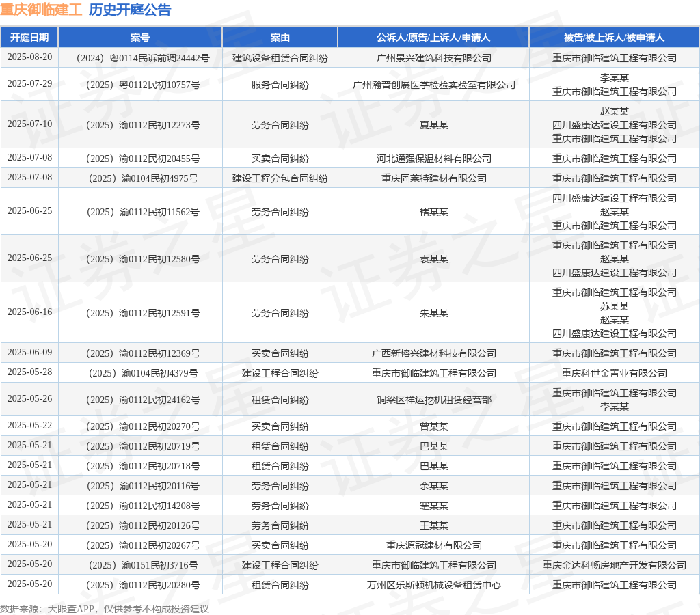Click plaintiff 铜梁区祥运挖机租赁经营部
The height and width of the screenshot is (615, 700).
click(434, 400)
